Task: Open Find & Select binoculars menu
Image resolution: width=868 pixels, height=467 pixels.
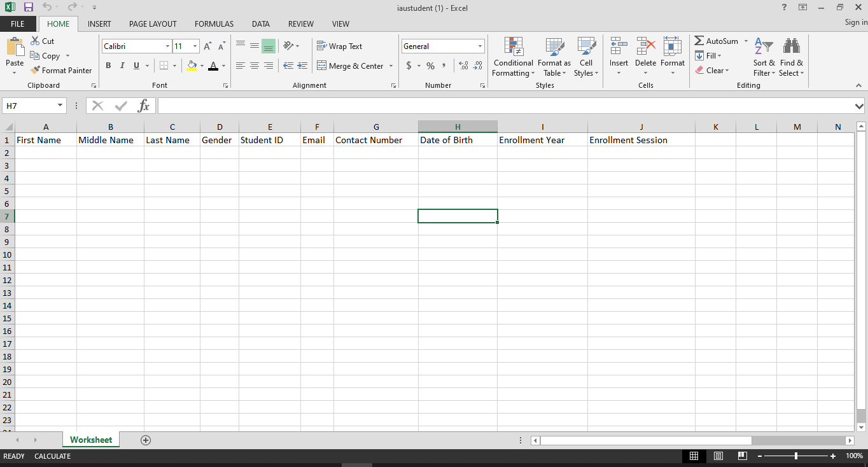Action: click(792, 57)
